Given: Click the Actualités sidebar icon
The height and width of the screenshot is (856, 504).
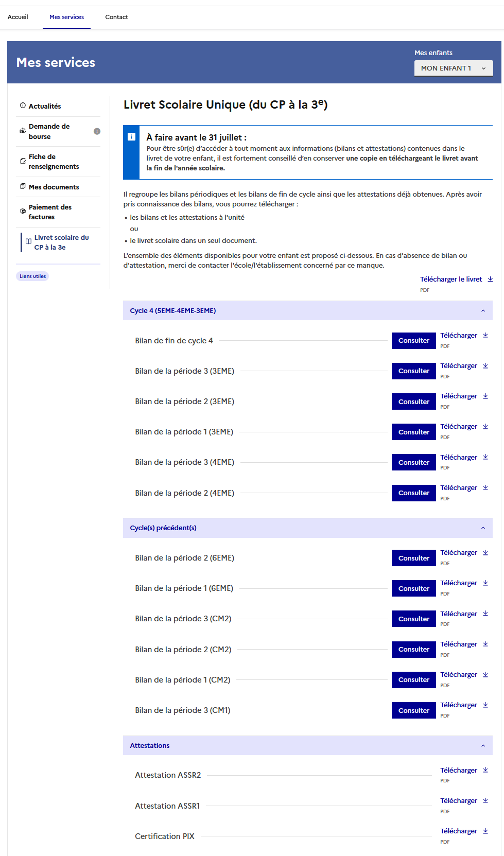Looking at the screenshot, I should pyautogui.click(x=23, y=106).
